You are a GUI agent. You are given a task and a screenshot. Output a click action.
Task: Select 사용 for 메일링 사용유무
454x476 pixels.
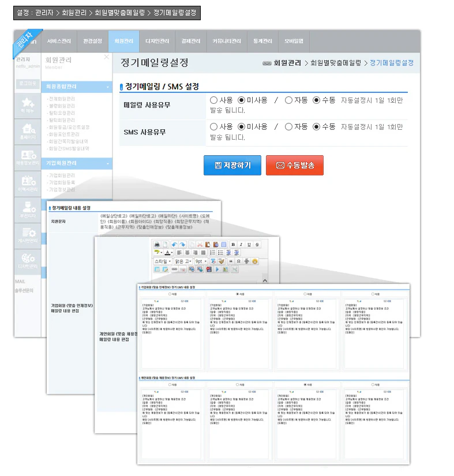(x=213, y=100)
